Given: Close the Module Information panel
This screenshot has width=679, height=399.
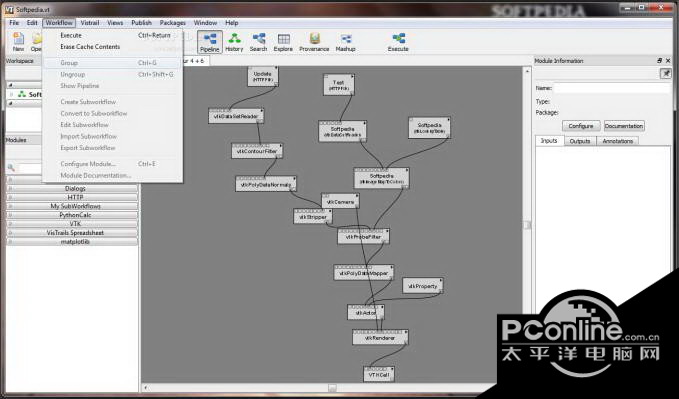Looking at the screenshot, I should [x=668, y=61].
